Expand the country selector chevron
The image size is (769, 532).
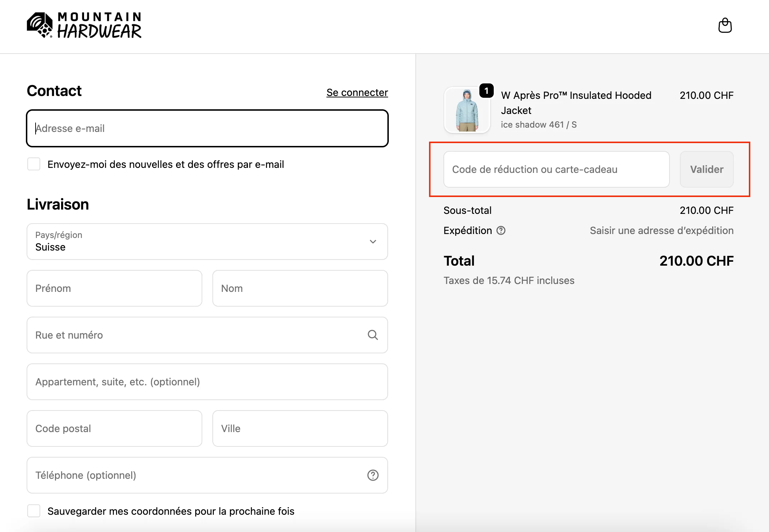coord(373,242)
